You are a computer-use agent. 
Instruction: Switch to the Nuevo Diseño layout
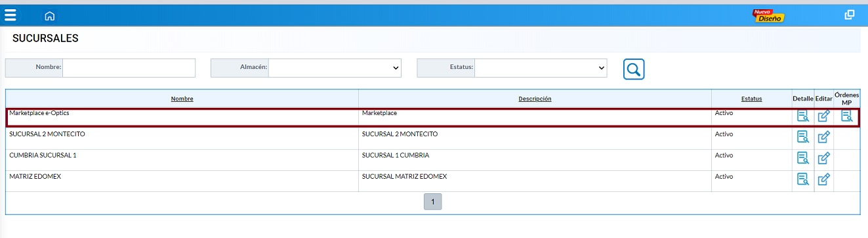pos(768,16)
